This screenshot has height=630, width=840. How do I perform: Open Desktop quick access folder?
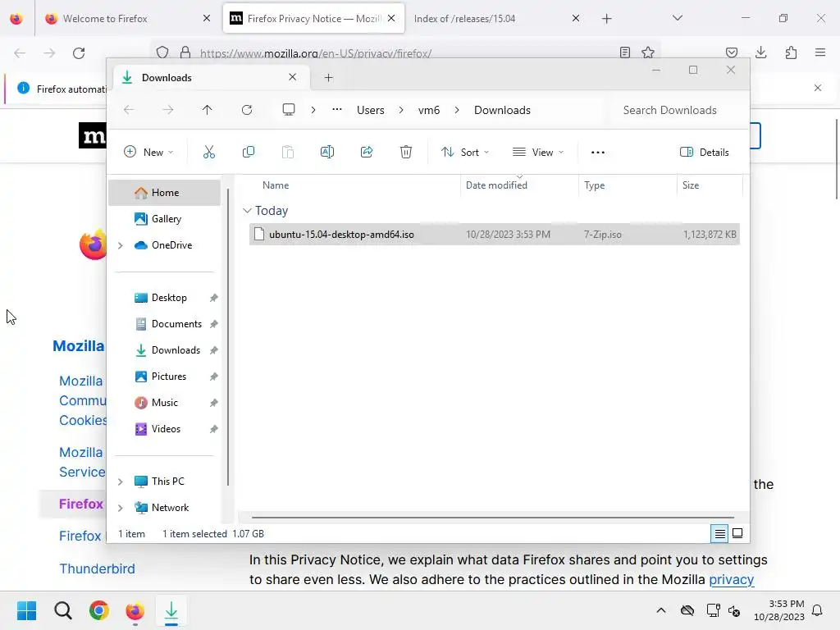pos(164,298)
